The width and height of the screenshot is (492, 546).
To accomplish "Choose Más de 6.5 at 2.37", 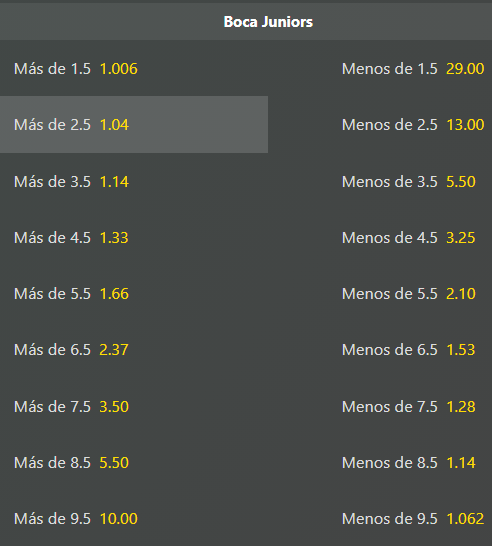I will [x=134, y=350].
